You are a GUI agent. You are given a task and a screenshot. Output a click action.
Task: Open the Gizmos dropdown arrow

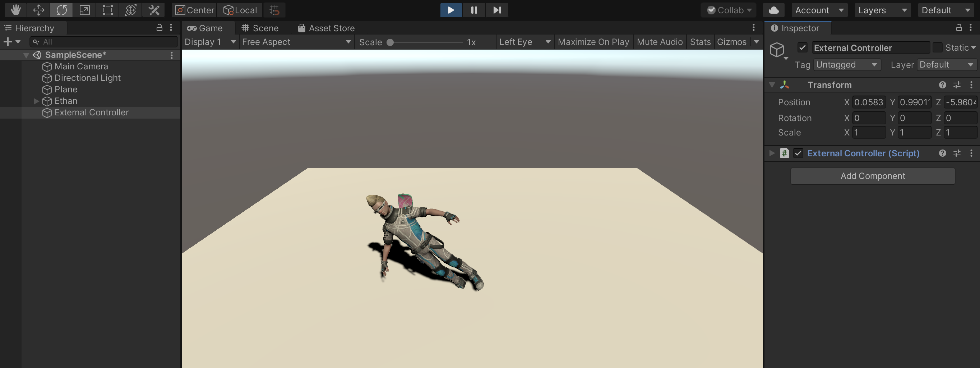756,42
